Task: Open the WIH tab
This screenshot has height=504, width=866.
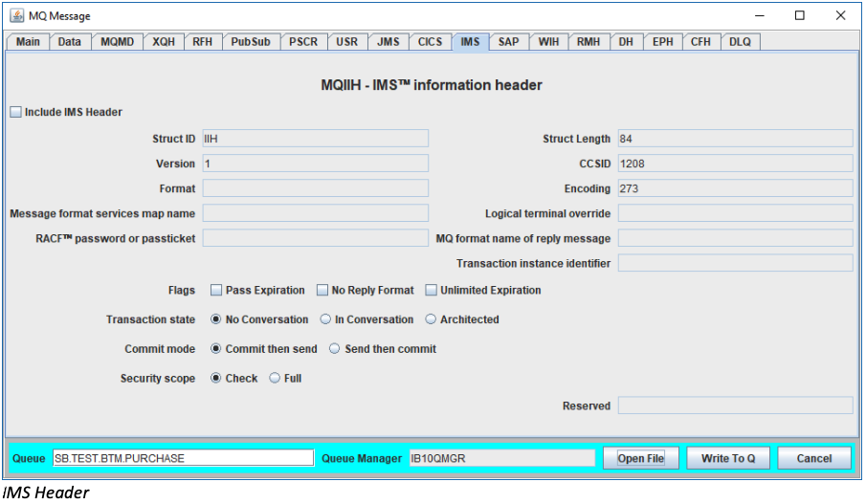Action: (x=548, y=42)
